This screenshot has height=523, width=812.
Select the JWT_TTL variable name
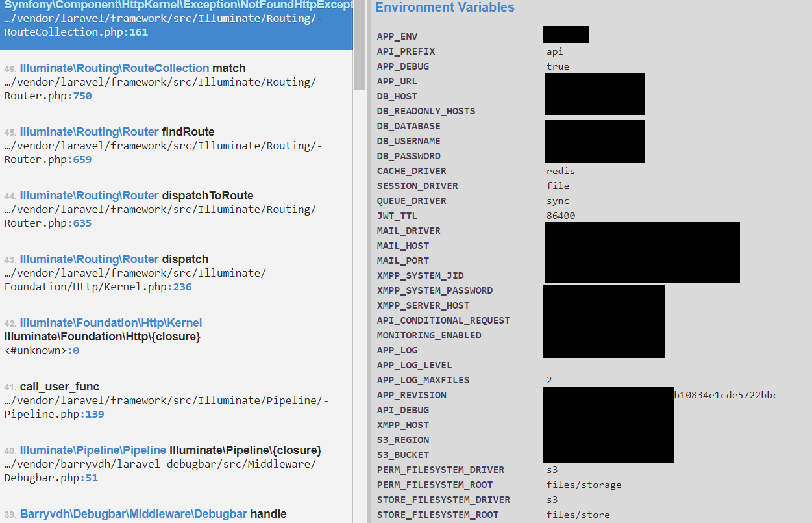pos(397,216)
